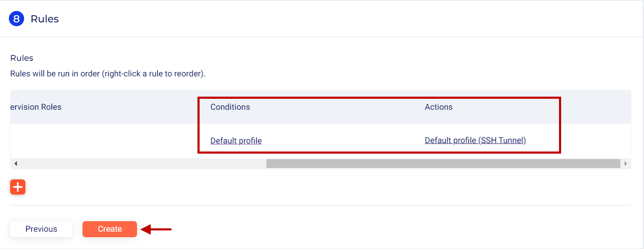This screenshot has height=249, width=644.
Task: Click the orange plus icon to add a rule
Action: click(x=18, y=187)
